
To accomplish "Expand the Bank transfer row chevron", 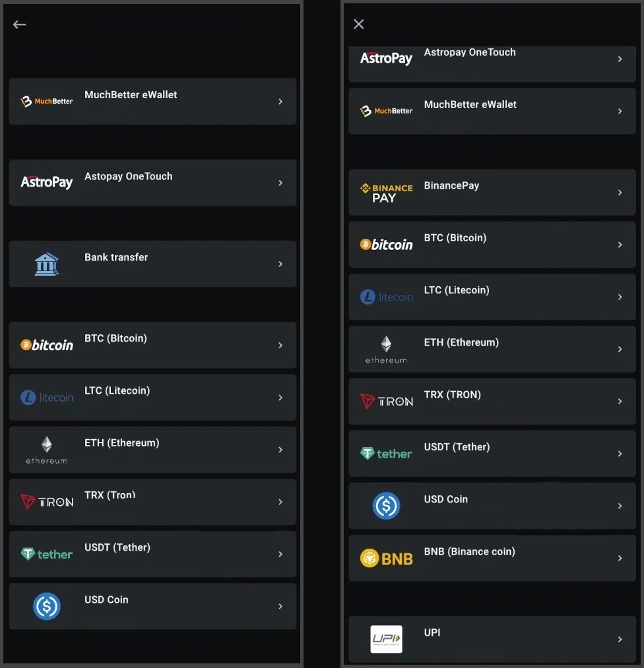I will pos(280,264).
